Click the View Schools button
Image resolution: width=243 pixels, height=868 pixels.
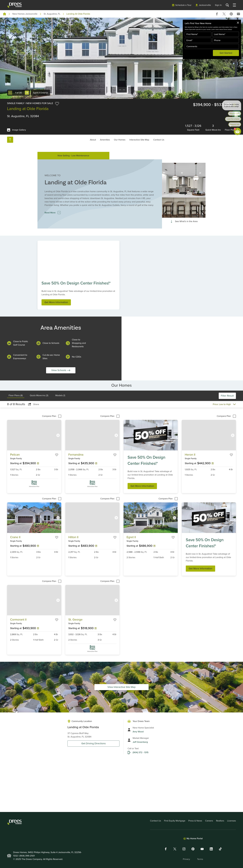click(61, 370)
